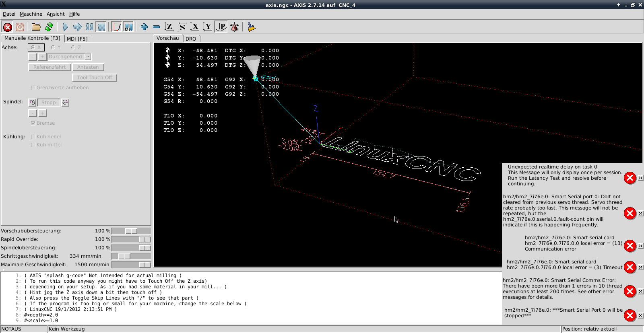The height and width of the screenshot is (333, 644).
Task: Select axis Y radio button
Action: tap(56, 47)
